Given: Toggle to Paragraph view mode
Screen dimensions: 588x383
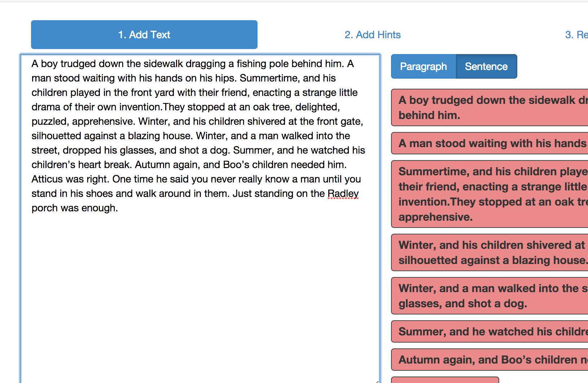Looking at the screenshot, I should click(x=423, y=66).
